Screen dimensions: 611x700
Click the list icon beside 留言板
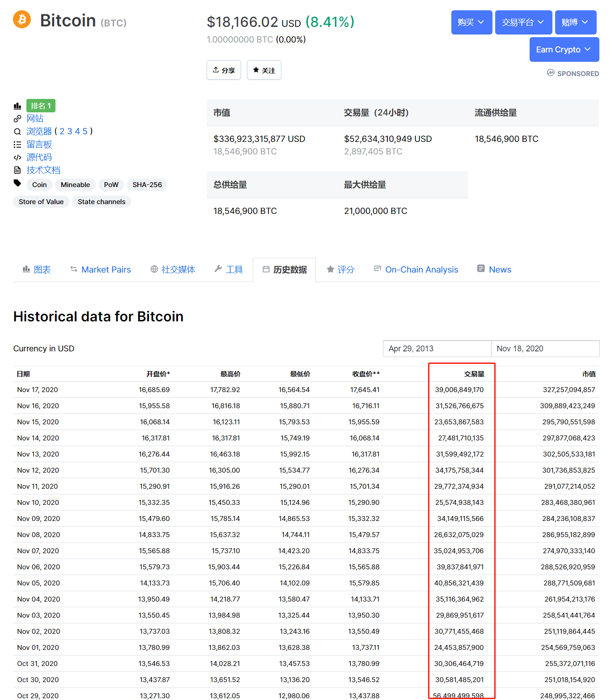17,145
